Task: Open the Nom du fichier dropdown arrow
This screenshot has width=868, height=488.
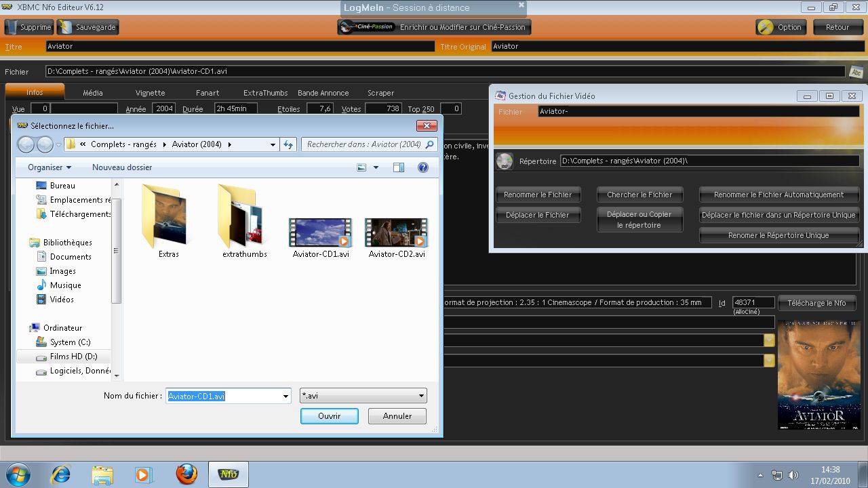Action: pos(285,396)
